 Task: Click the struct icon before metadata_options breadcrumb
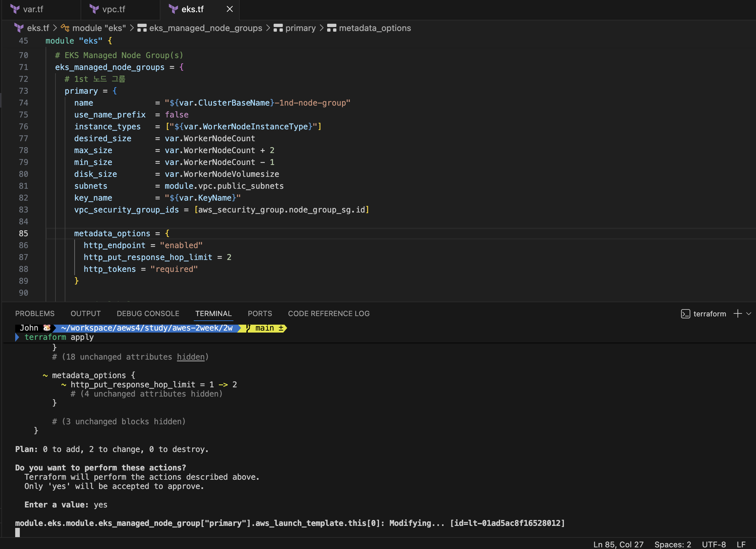coord(332,28)
